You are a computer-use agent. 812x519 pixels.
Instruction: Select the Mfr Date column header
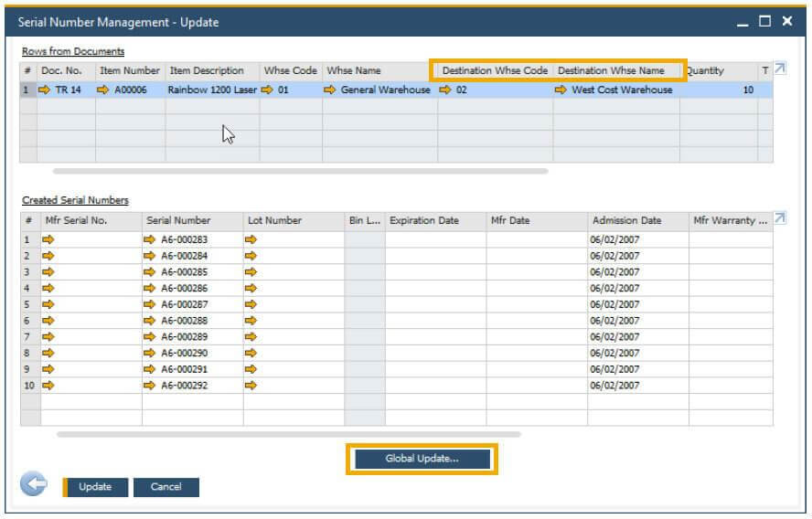coord(537,221)
